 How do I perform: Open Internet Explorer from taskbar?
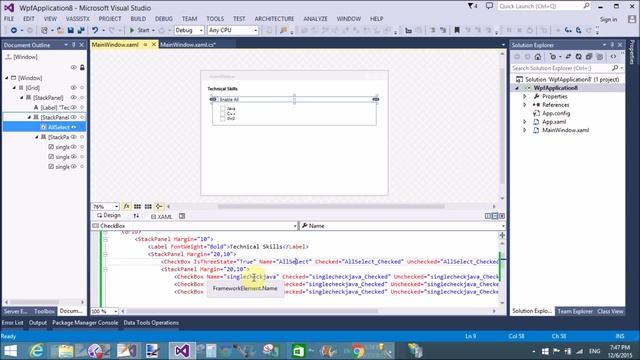pos(37,351)
